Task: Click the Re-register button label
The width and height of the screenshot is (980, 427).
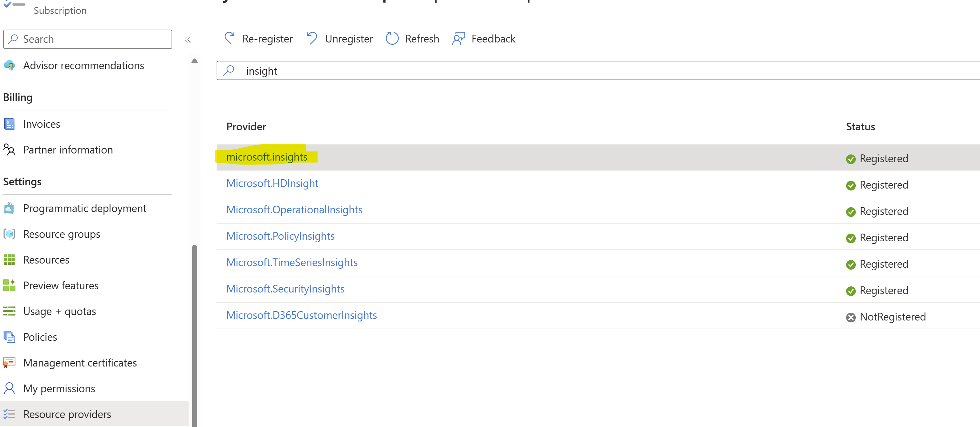Action: [x=267, y=39]
